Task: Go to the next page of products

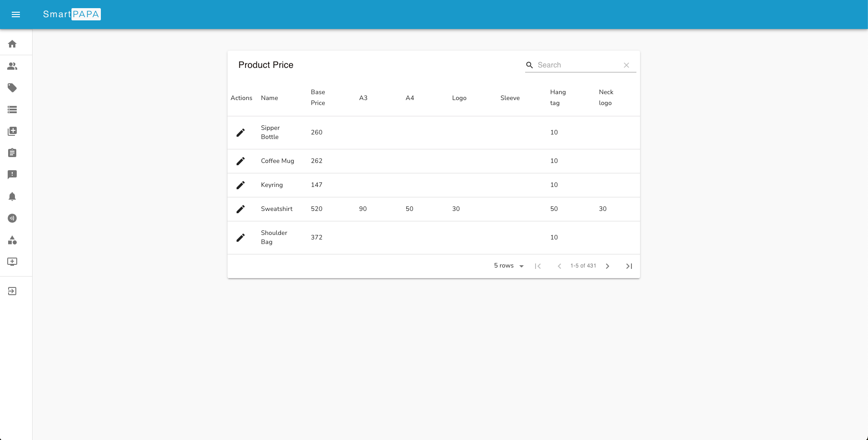Action: [x=607, y=266]
